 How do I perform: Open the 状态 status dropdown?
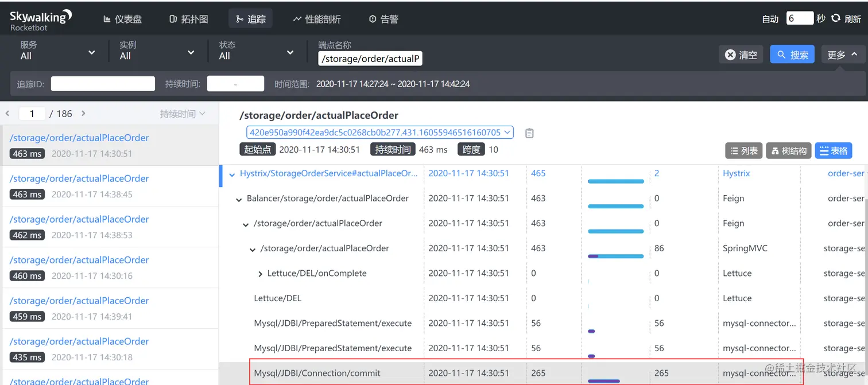coord(257,50)
